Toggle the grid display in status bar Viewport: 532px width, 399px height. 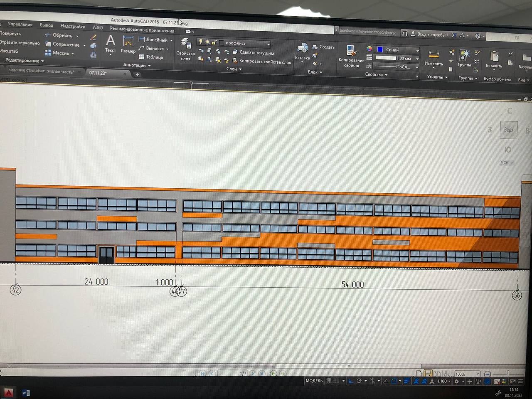[329, 381]
